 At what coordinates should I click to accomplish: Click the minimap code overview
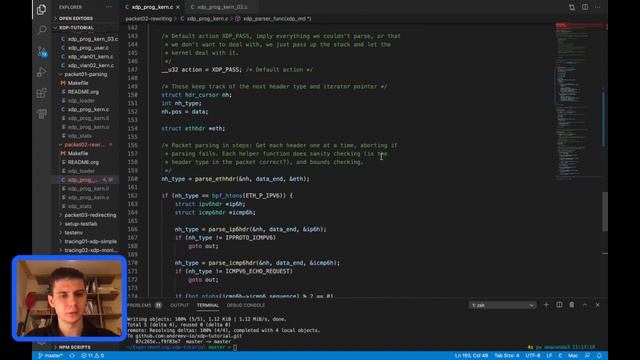click(x=579, y=102)
